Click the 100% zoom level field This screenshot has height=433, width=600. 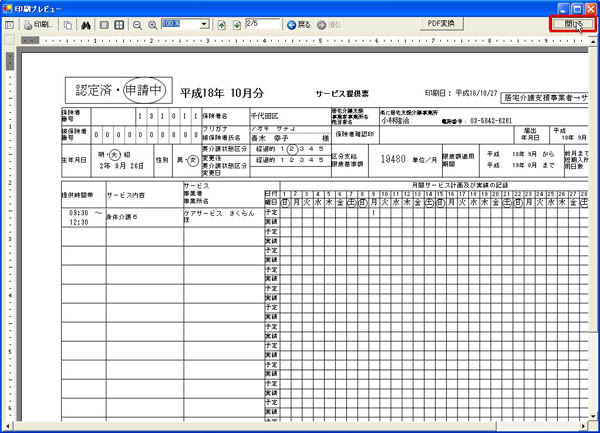click(181, 24)
